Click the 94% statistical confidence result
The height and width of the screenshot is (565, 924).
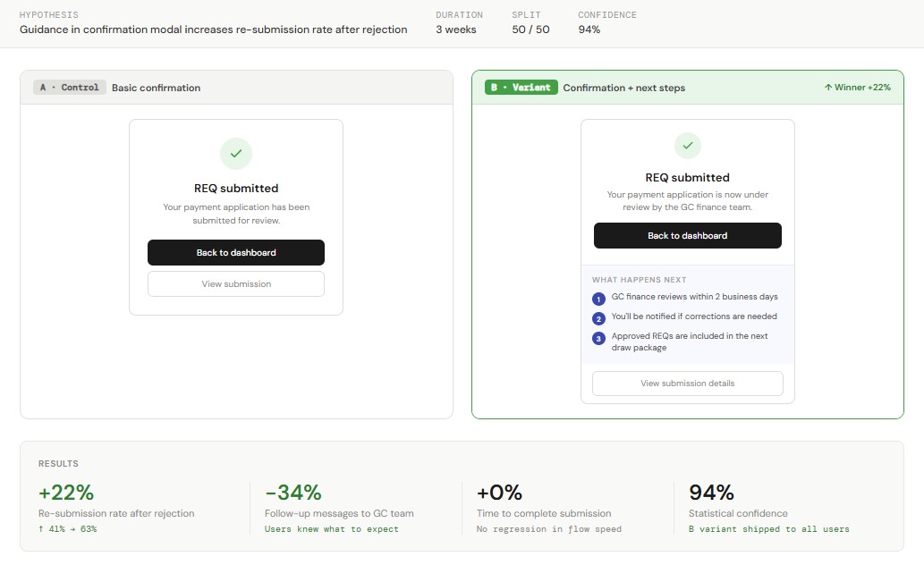[711, 493]
